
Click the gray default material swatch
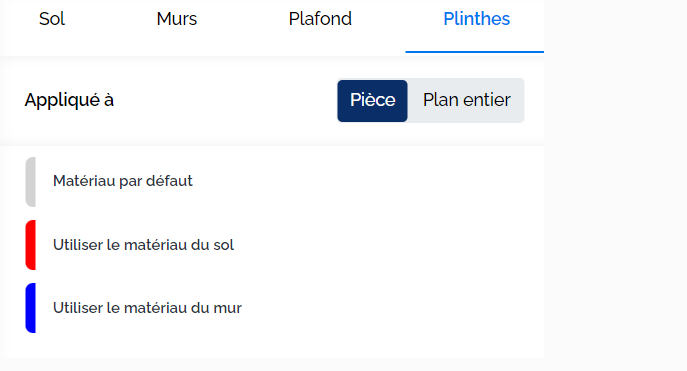click(31, 182)
